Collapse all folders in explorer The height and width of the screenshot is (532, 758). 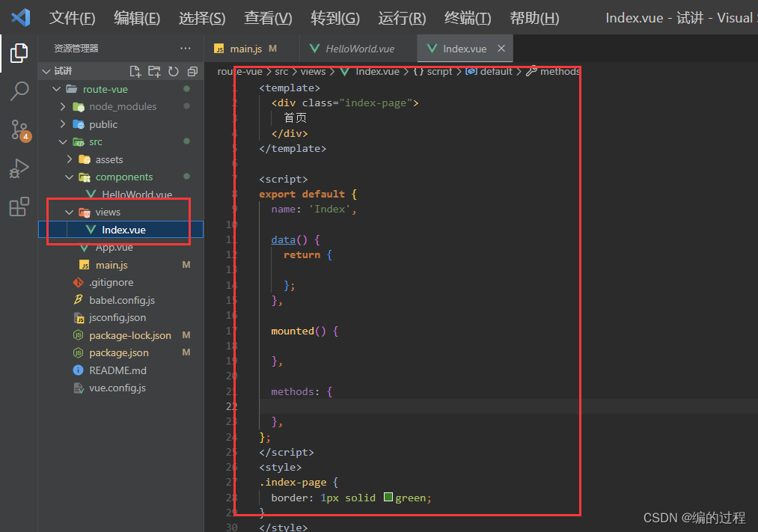tap(192, 72)
